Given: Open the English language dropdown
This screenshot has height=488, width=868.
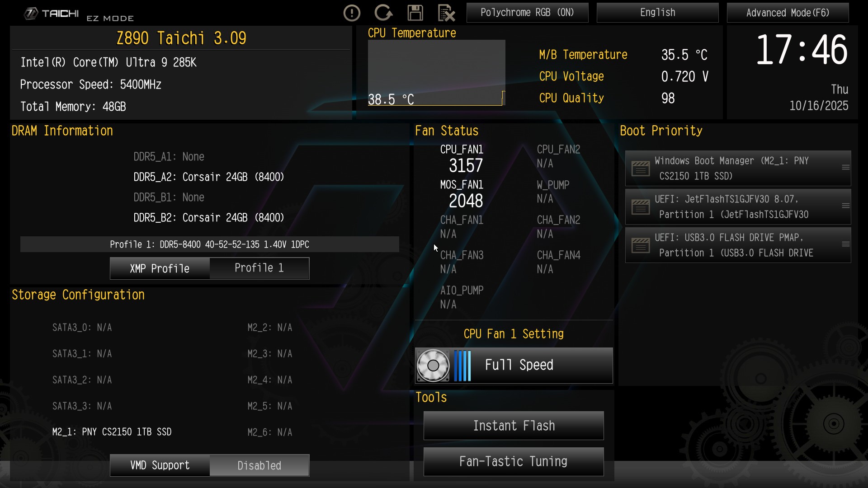Looking at the screenshot, I should [x=657, y=13].
